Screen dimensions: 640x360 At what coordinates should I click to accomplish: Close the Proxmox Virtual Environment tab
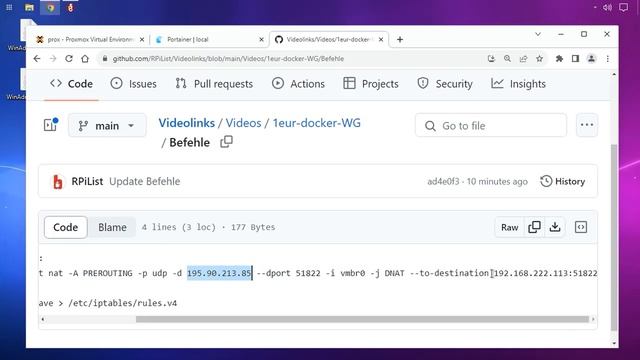(142, 40)
